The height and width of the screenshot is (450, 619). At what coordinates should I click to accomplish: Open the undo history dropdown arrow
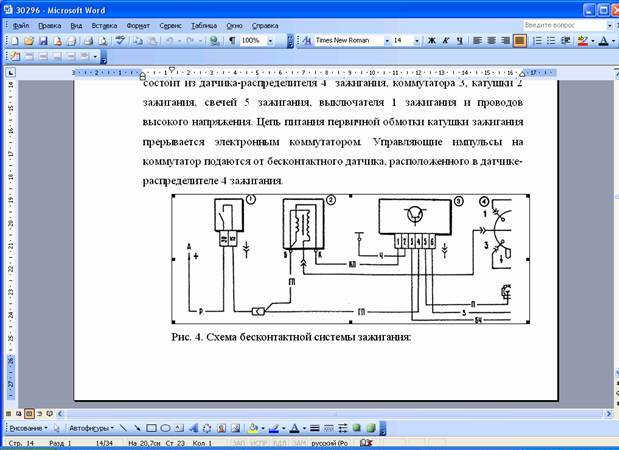coord(179,41)
